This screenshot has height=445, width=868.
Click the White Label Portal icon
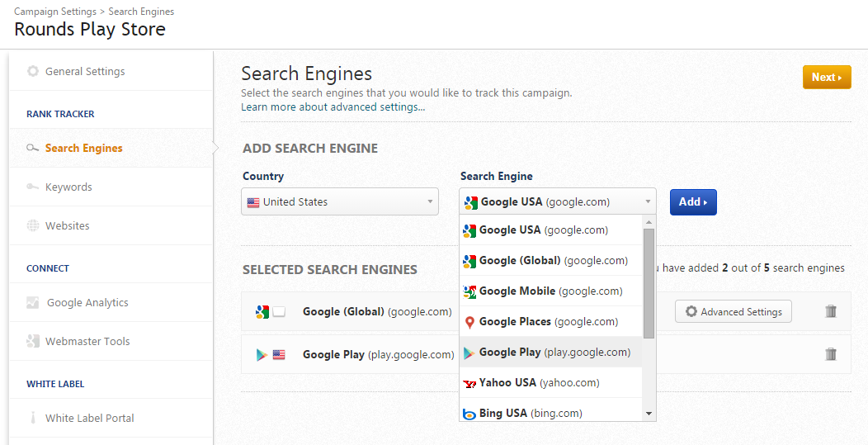tap(33, 418)
